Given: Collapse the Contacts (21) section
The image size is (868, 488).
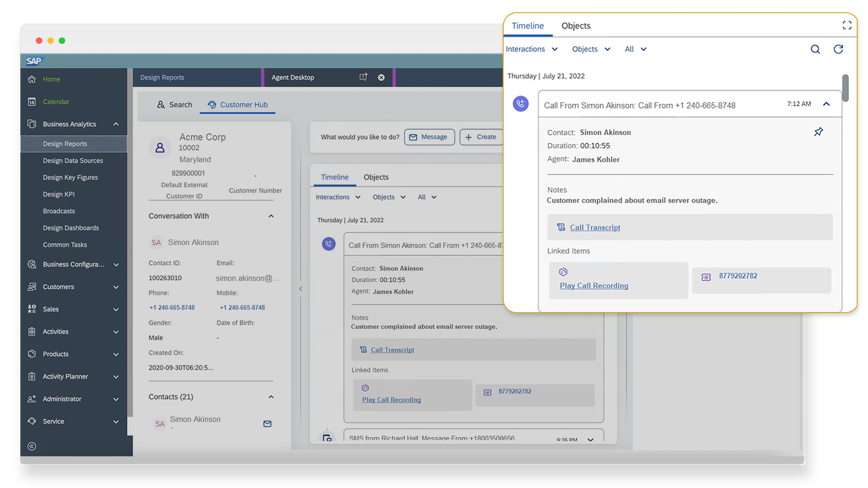Looking at the screenshot, I should [x=271, y=397].
